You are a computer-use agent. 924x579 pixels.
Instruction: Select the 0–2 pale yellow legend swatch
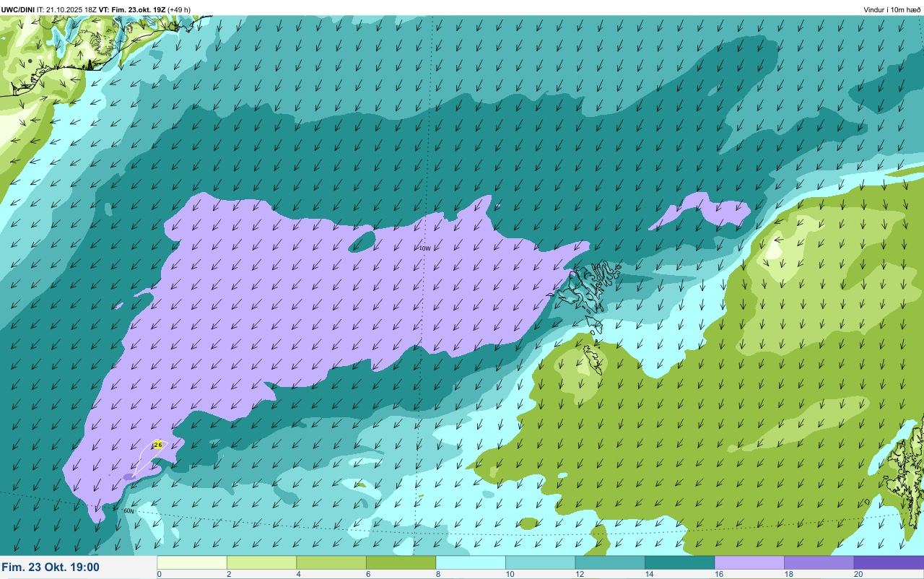pyautogui.click(x=192, y=562)
